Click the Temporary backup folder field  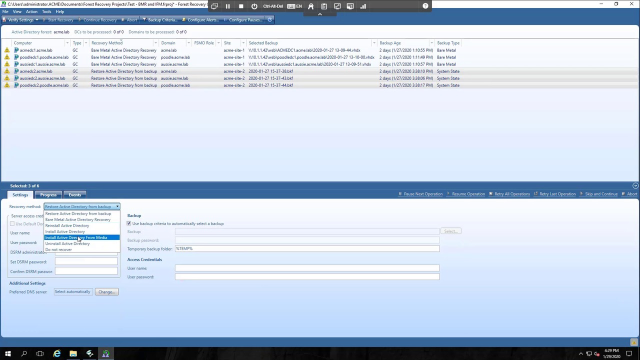pos(307,249)
